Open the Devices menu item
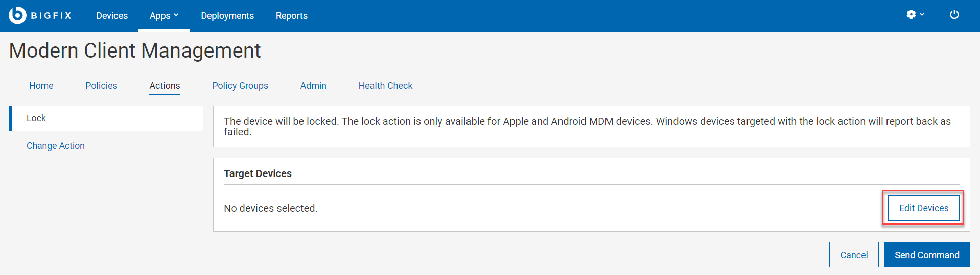Image resolution: width=980 pixels, height=275 pixels. [112, 16]
